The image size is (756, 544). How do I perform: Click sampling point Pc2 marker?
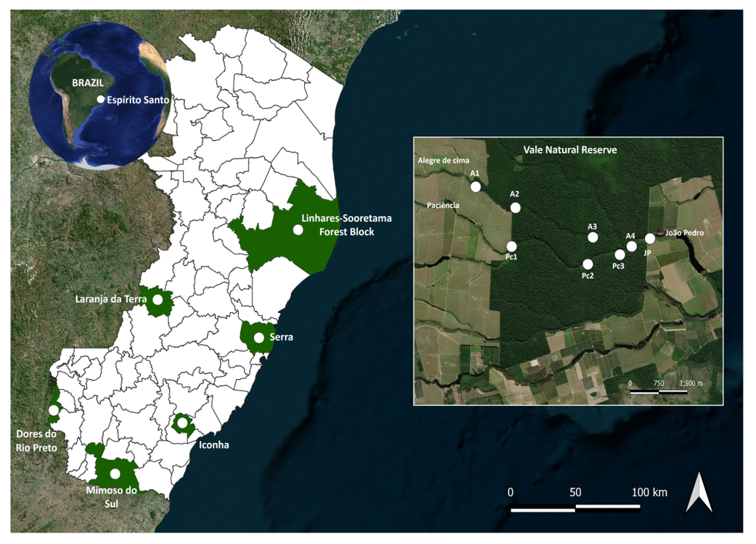(x=587, y=264)
